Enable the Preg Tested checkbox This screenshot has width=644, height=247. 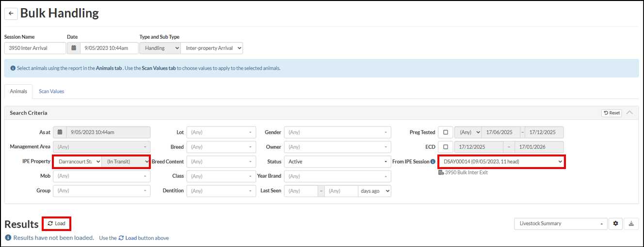pyautogui.click(x=446, y=132)
